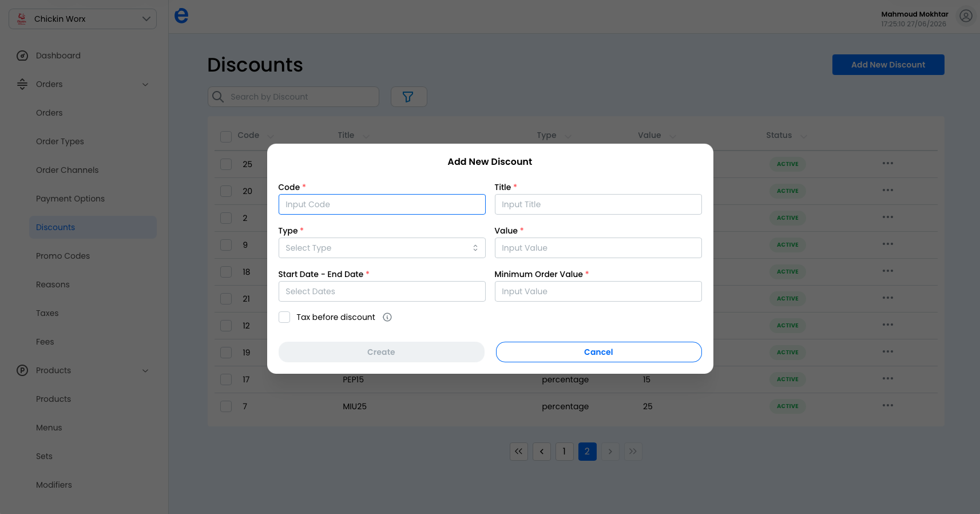Viewport: 980px width, 514px height.
Task: Click the next page arrow
Action: coord(610,452)
